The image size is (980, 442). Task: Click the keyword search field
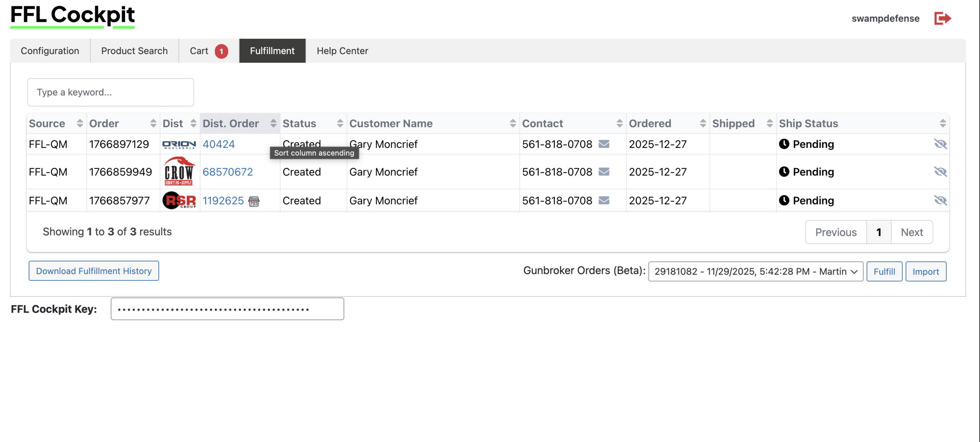pos(111,92)
